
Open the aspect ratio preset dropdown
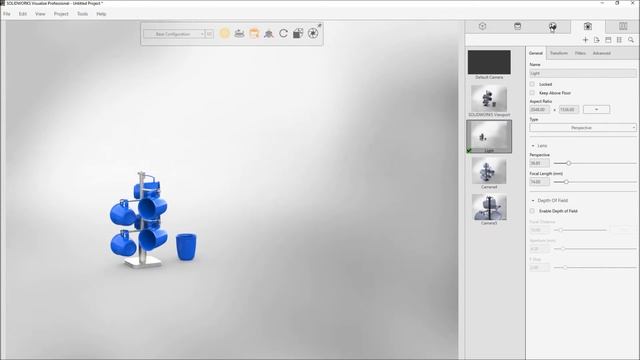[x=596, y=109]
